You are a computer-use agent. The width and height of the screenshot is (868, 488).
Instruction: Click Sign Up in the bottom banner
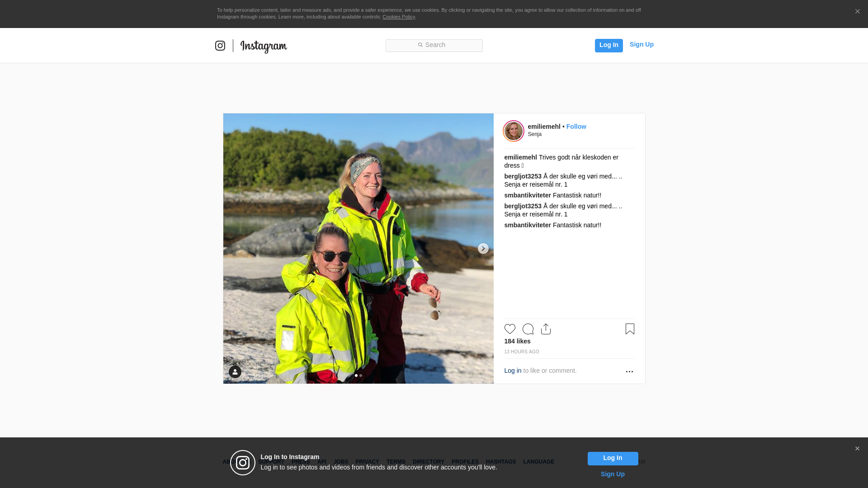pos(613,474)
